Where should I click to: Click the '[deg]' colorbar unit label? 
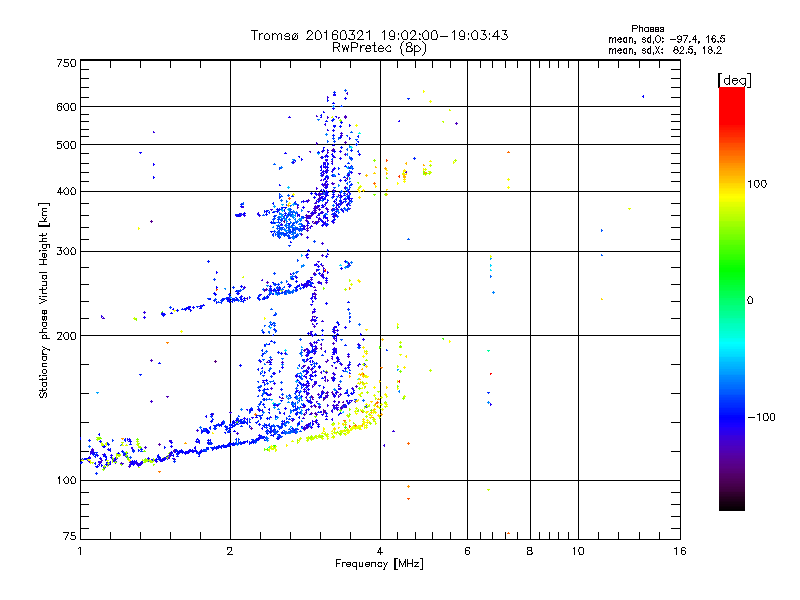pyautogui.click(x=734, y=80)
